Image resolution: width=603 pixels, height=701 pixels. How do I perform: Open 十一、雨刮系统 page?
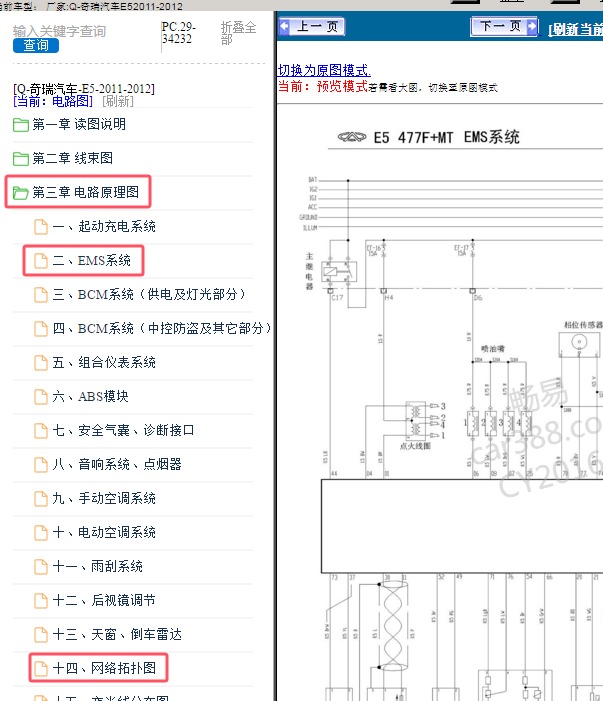(97, 566)
